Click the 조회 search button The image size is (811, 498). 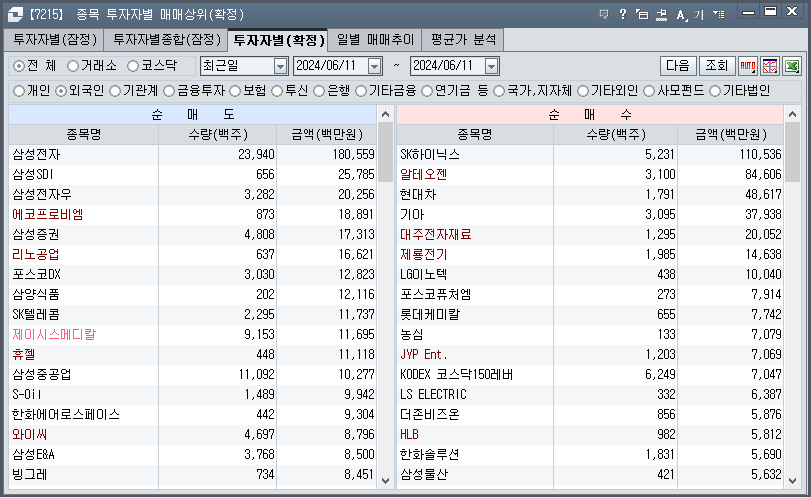point(717,66)
